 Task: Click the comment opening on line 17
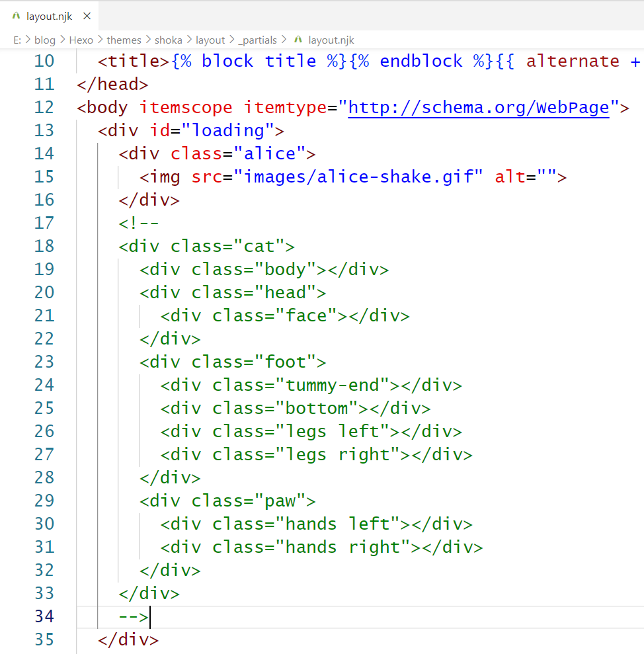click(139, 223)
